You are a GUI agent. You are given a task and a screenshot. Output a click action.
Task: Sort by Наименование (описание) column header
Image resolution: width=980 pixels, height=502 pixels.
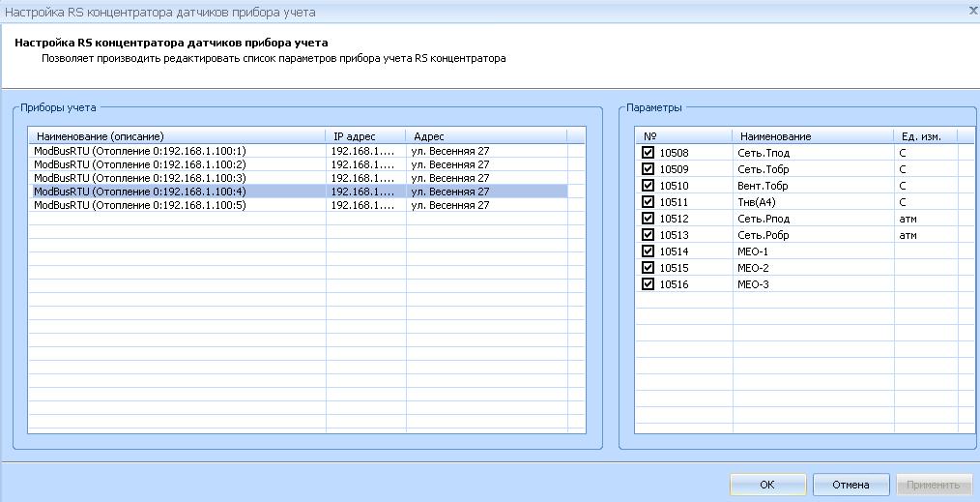[176, 136]
